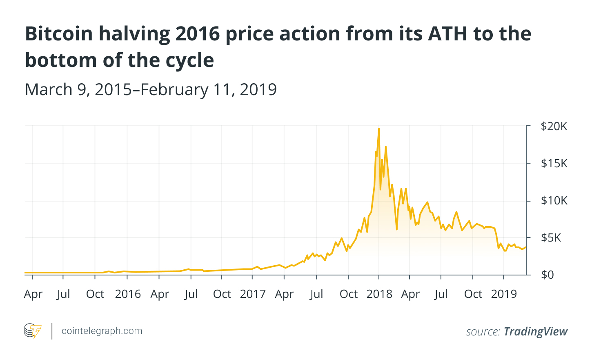Select the 2018 x-axis label
Screen dimensions: 592x364
point(379,294)
